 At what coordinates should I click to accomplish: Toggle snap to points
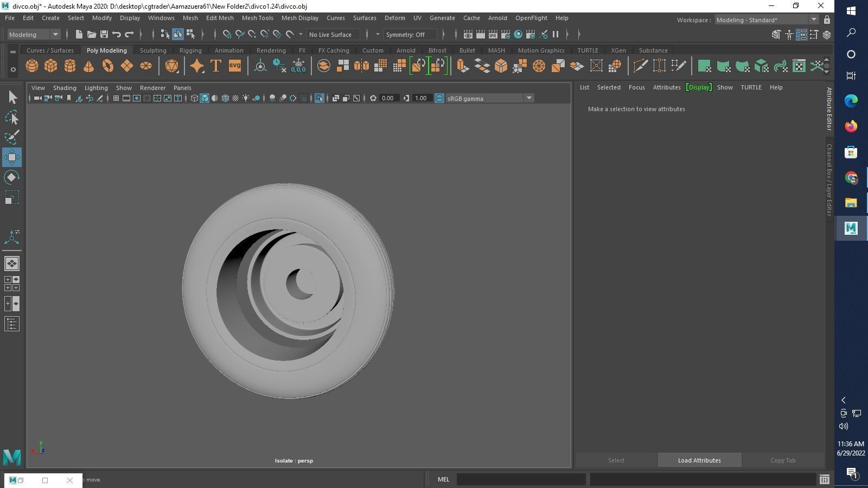click(252, 34)
